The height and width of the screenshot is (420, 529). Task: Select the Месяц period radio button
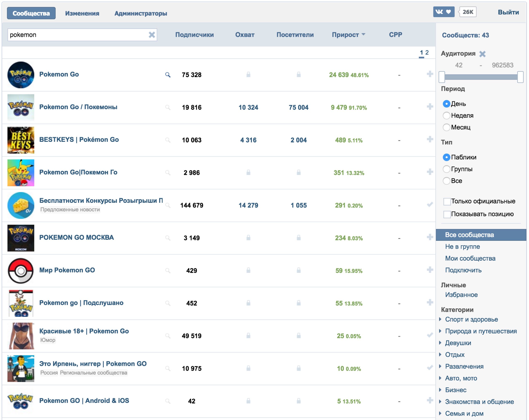point(446,127)
